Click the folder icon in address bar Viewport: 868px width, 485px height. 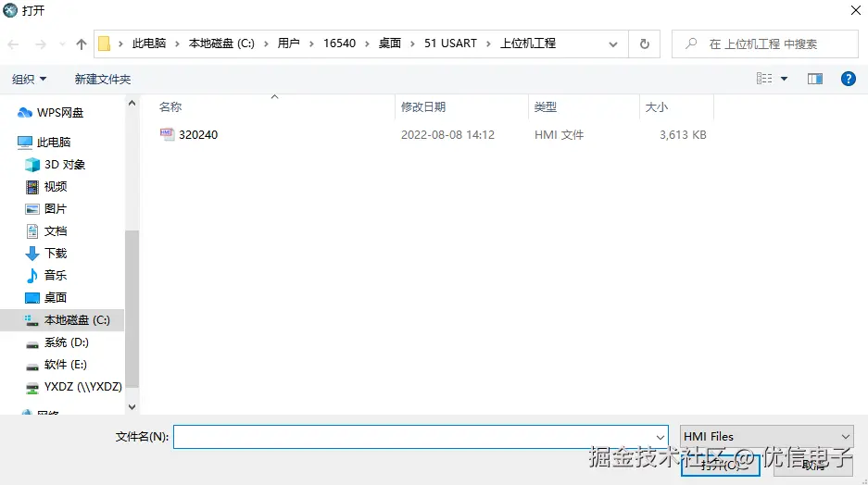(x=104, y=44)
